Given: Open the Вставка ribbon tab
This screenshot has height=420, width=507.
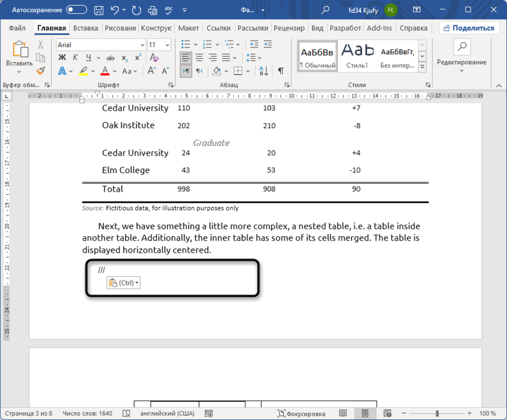Looking at the screenshot, I should 85,28.
